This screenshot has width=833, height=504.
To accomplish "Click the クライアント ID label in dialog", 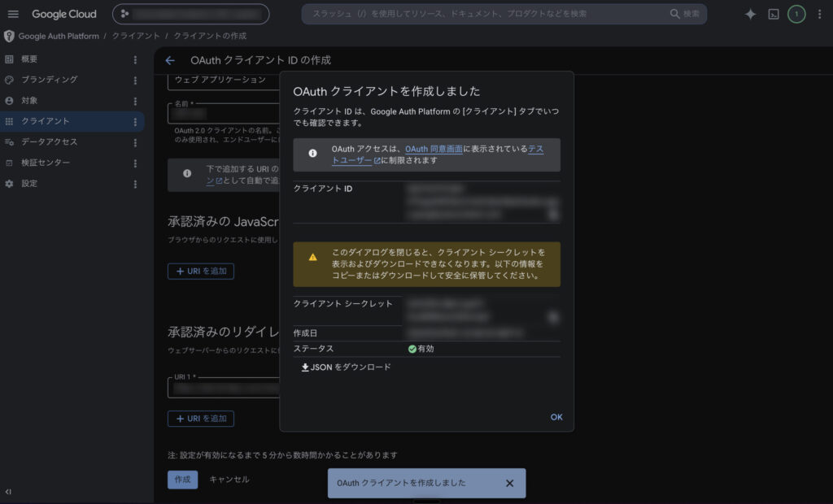I will 322,189.
